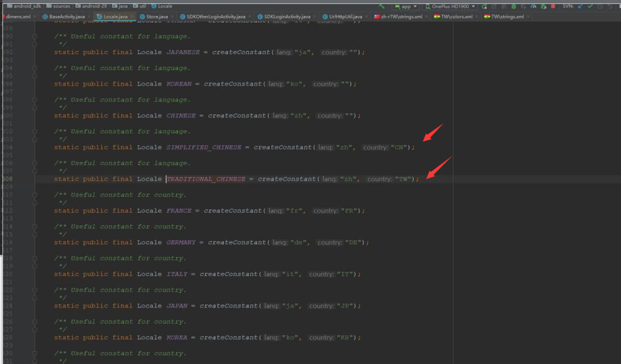Image resolution: width=621 pixels, height=364 pixels.
Task: Collapse the comment above JAPANESE constant
Action: pos(35,37)
